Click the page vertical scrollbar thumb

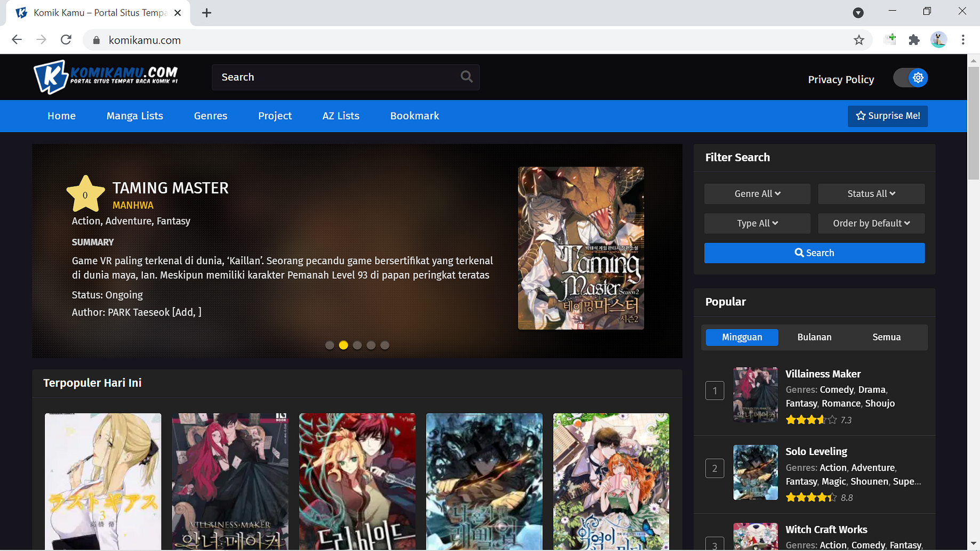[x=974, y=124]
